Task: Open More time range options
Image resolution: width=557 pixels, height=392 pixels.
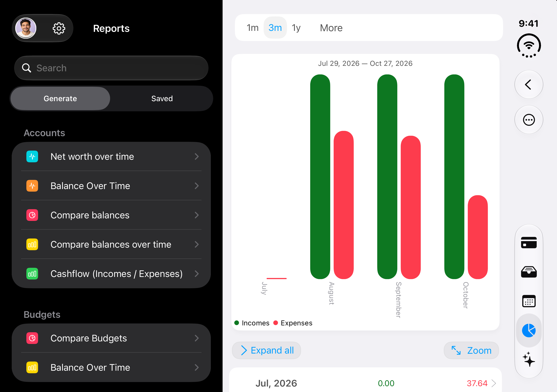Action: (331, 28)
